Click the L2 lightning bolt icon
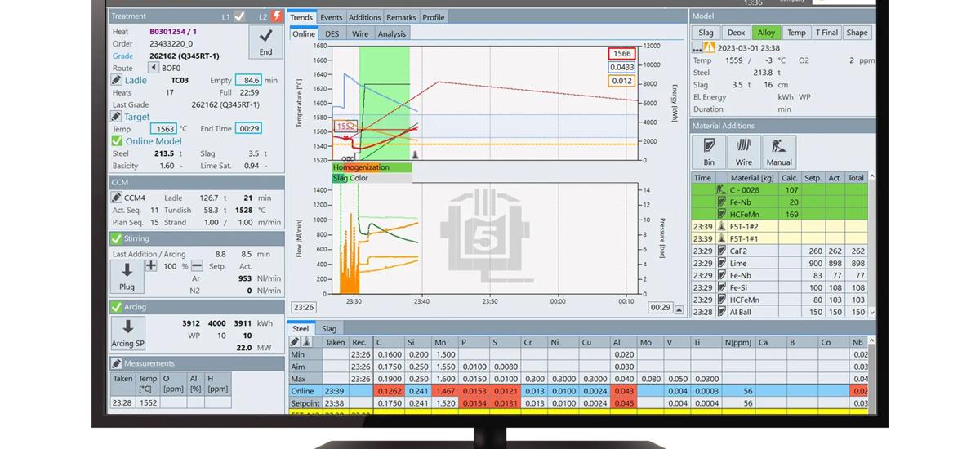Screen dimensions: 980x449 pos(276,16)
